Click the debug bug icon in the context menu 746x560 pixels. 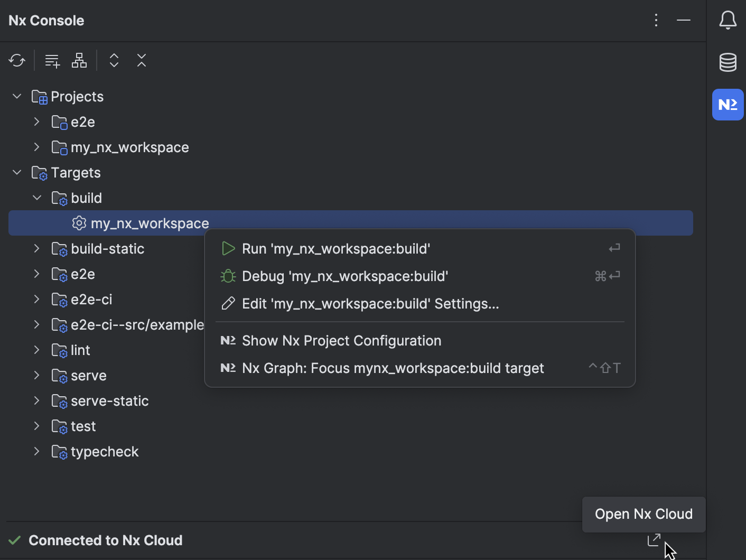tap(228, 275)
